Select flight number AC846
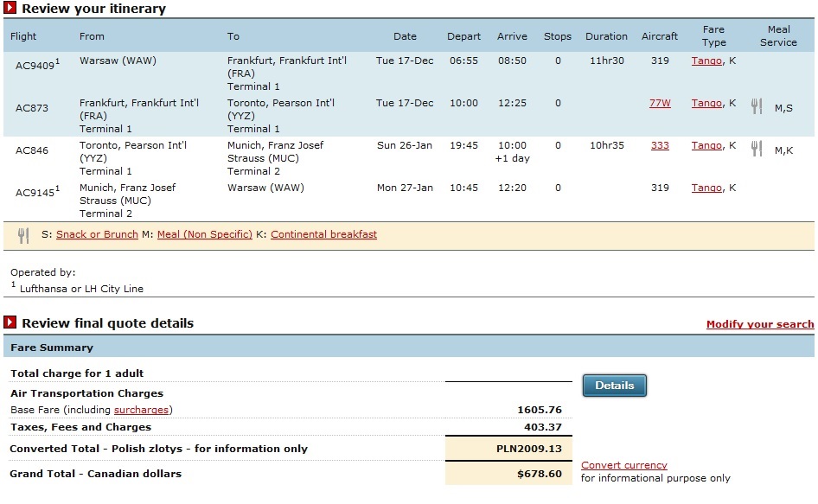Image resolution: width=818 pixels, height=504 pixels. pos(32,150)
